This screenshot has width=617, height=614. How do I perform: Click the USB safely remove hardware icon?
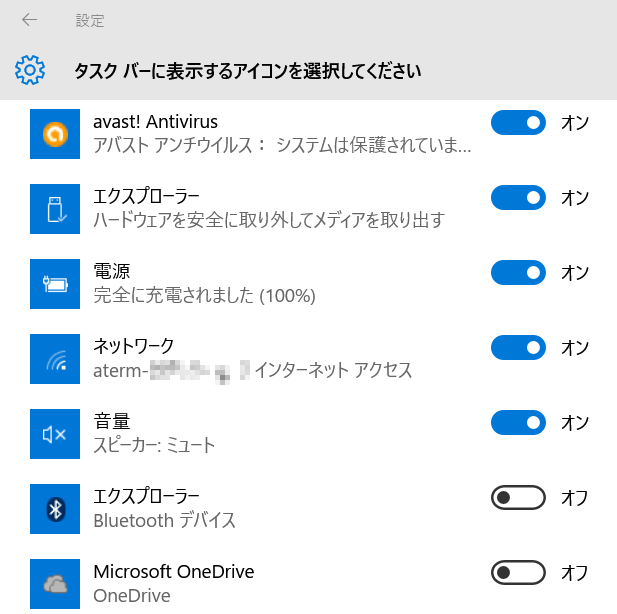pyautogui.click(x=55, y=209)
